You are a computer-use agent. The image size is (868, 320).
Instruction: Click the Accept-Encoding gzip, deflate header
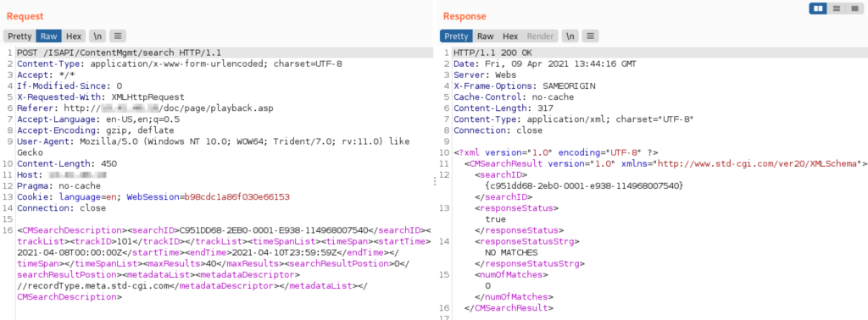click(x=95, y=130)
